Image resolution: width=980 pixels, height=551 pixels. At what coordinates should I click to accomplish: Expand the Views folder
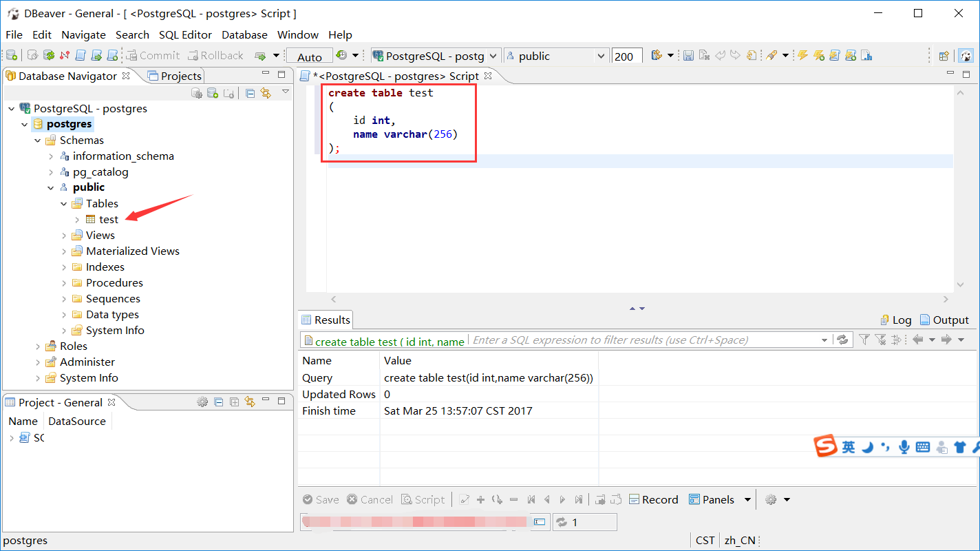point(64,236)
